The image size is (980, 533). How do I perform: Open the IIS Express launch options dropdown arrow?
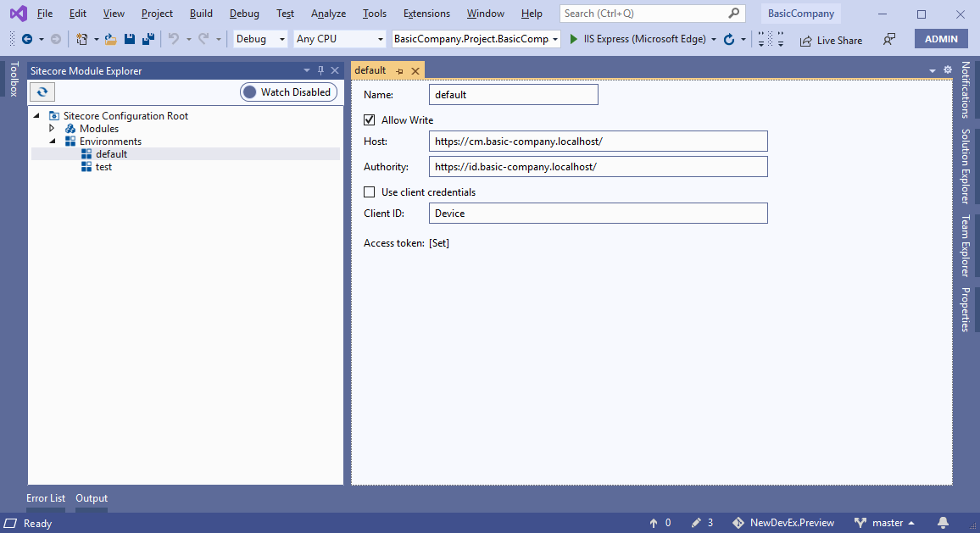[x=714, y=39]
